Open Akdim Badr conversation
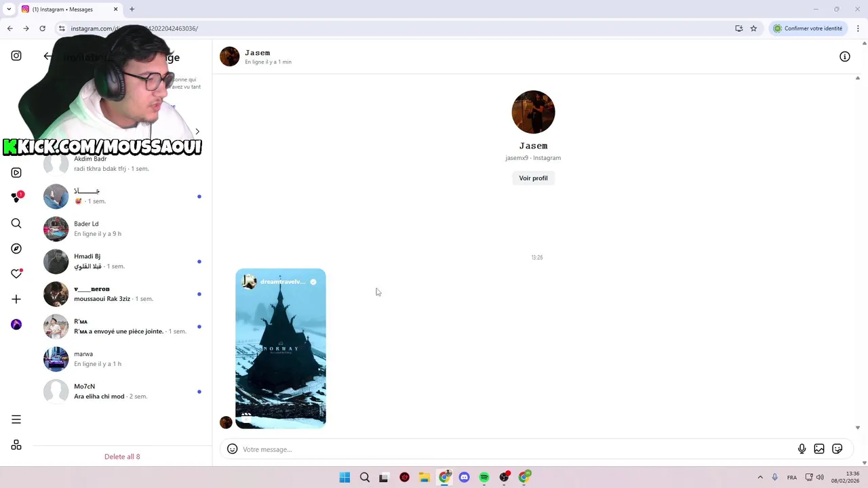Image resolution: width=868 pixels, height=488 pixels. click(x=122, y=163)
